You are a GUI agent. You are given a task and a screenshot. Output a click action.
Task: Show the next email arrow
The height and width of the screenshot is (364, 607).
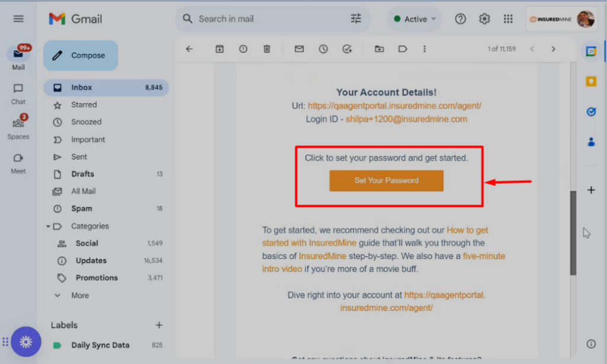click(553, 49)
